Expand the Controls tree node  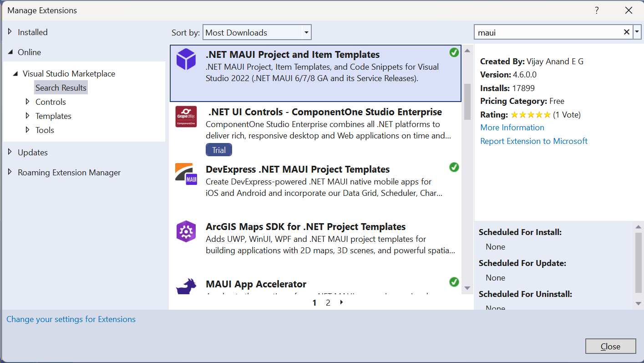click(x=28, y=102)
